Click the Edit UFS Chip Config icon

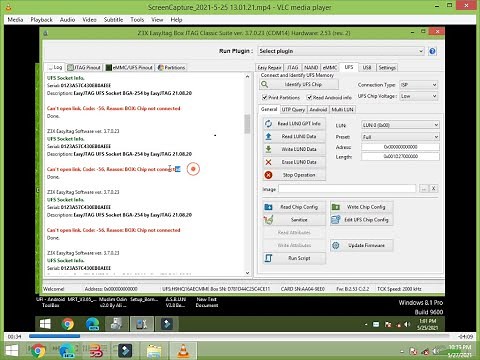(x=336, y=220)
